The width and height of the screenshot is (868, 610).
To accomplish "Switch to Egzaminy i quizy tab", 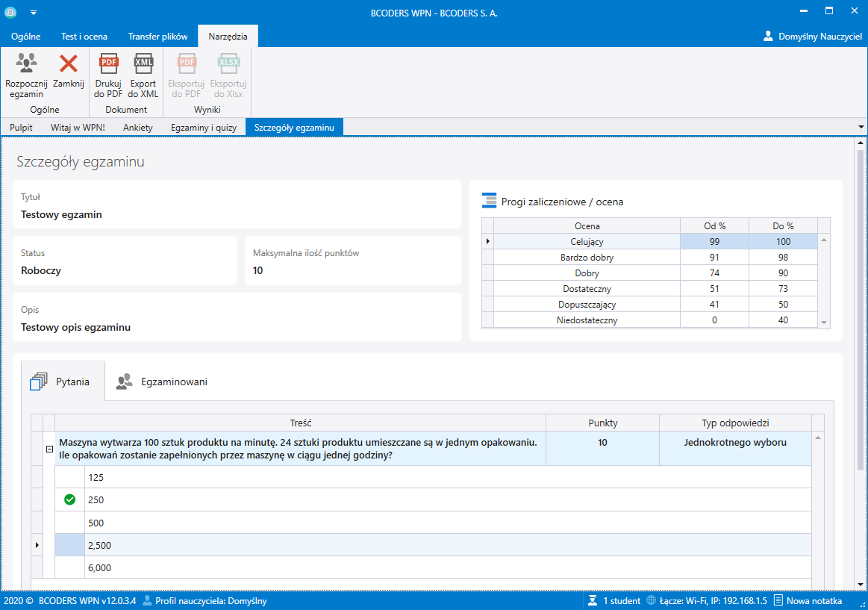I will coord(204,128).
